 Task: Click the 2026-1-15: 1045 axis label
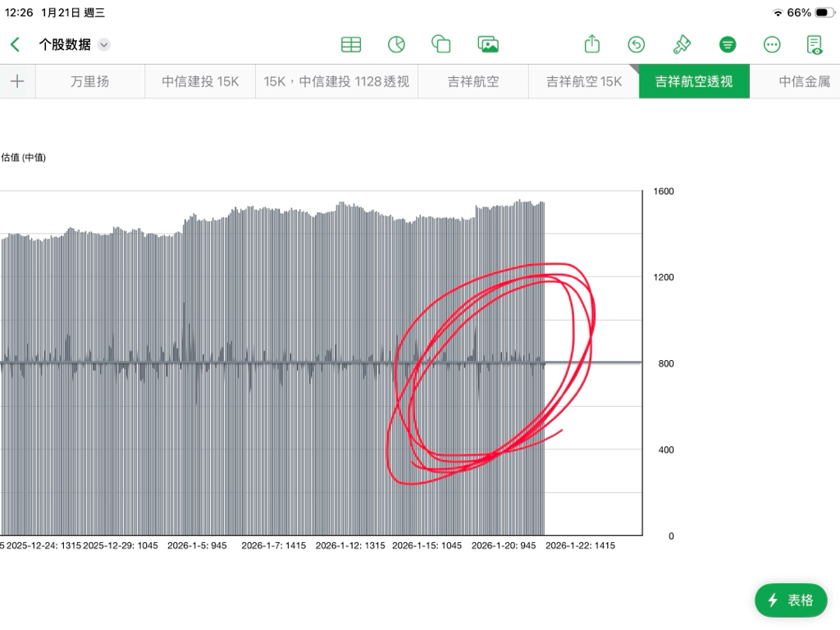(427, 546)
